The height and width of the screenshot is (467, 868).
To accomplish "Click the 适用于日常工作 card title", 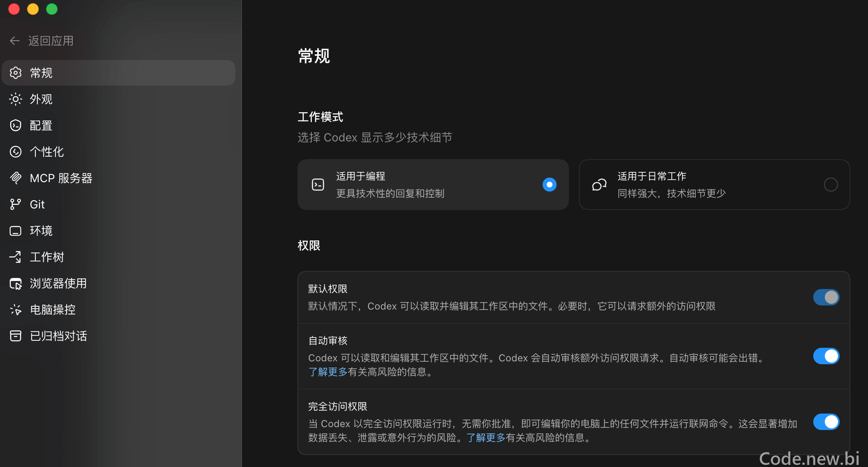I will click(652, 176).
